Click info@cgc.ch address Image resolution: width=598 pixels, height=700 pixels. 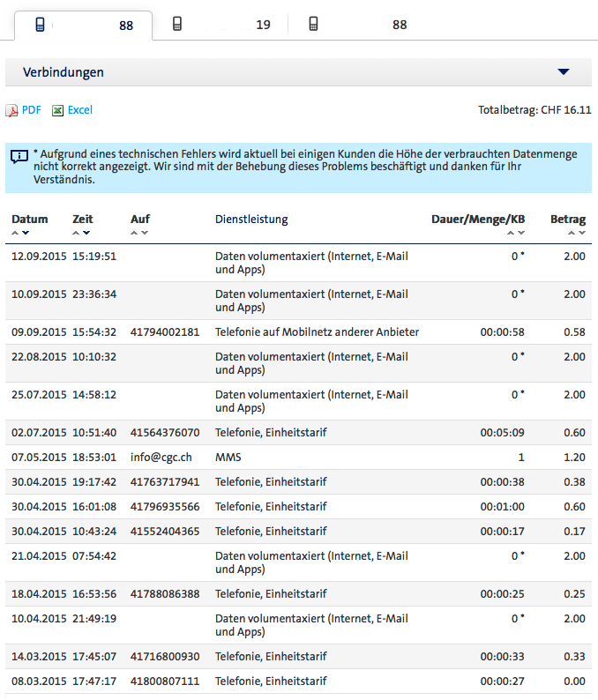pyautogui.click(x=161, y=458)
